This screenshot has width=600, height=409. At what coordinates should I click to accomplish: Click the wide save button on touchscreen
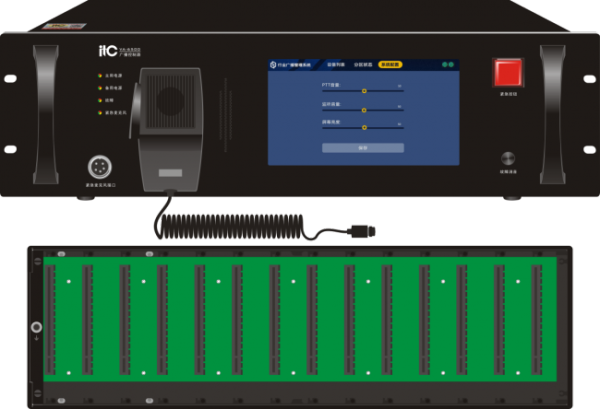pyautogui.click(x=363, y=148)
